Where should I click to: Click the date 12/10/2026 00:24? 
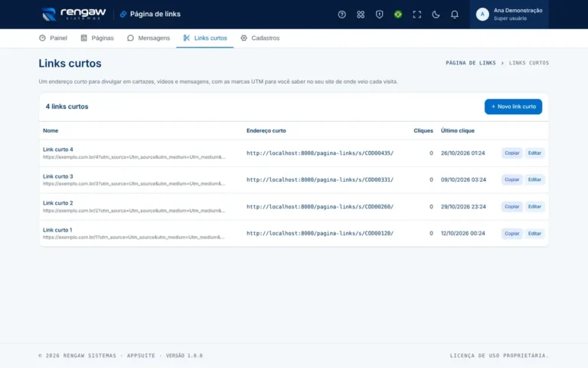pyautogui.click(x=462, y=233)
